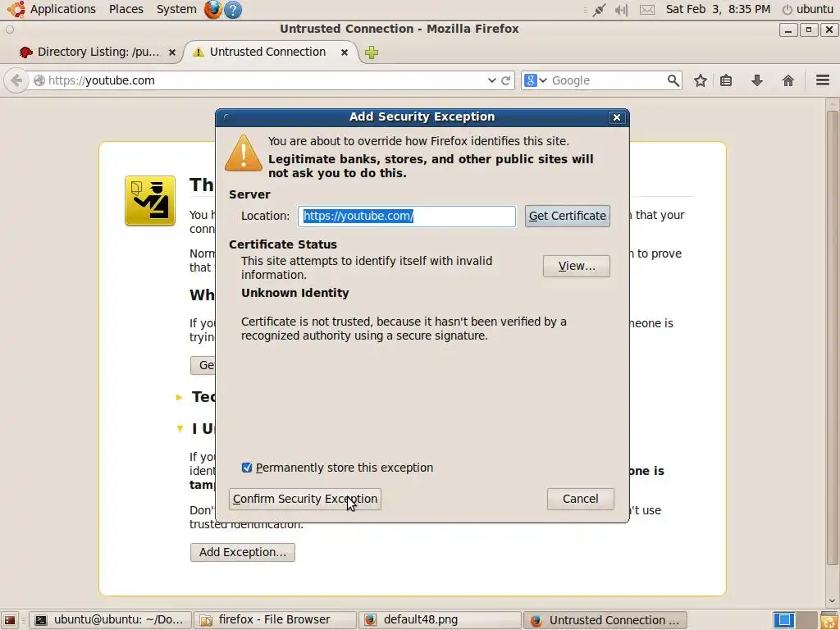
Task: Open the Firefox hamburger menu
Action: pyautogui.click(x=823, y=80)
